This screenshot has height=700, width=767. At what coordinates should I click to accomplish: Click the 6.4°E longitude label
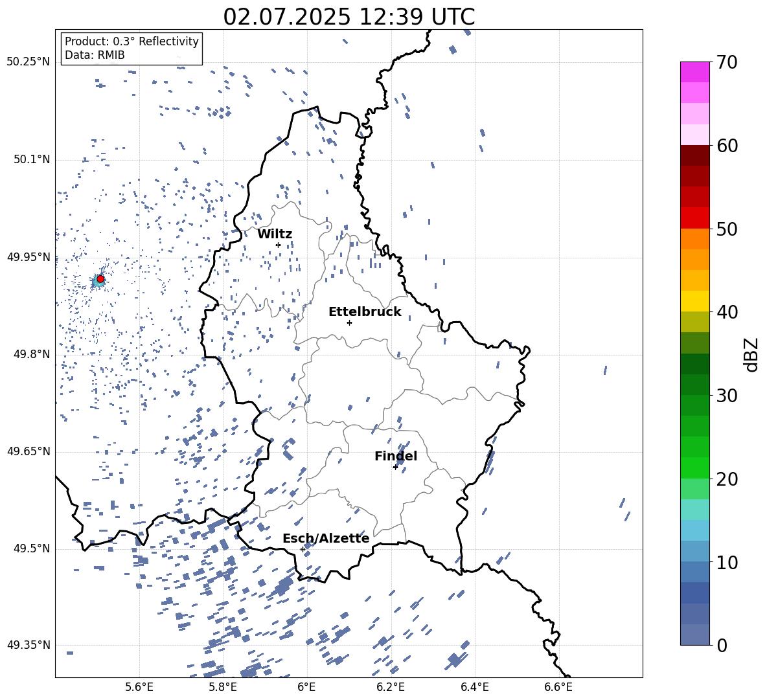coord(474,687)
